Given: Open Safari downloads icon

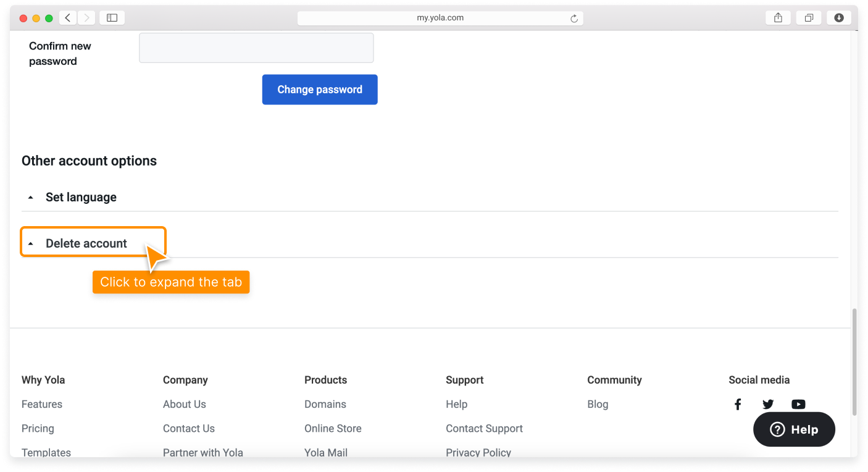Looking at the screenshot, I should tap(839, 18).
